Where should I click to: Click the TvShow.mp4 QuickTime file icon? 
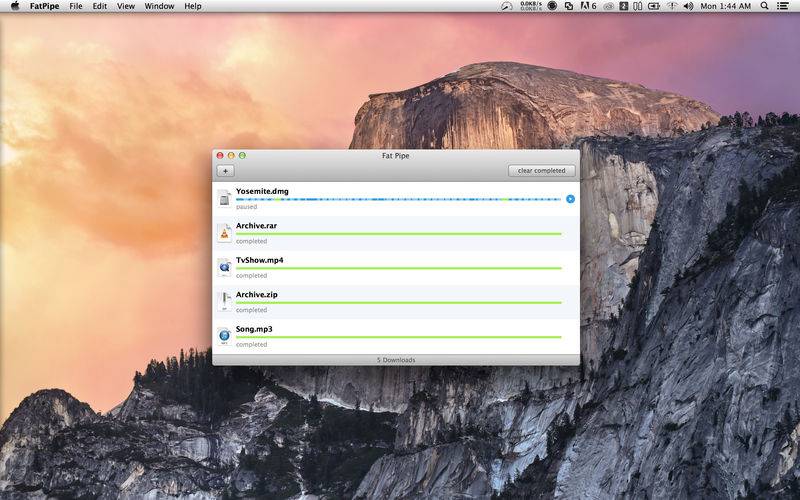click(224, 267)
